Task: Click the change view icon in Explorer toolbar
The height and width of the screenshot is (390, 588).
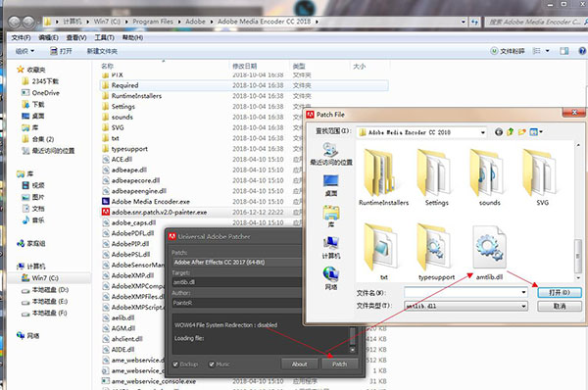Action: (x=537, y=51)
